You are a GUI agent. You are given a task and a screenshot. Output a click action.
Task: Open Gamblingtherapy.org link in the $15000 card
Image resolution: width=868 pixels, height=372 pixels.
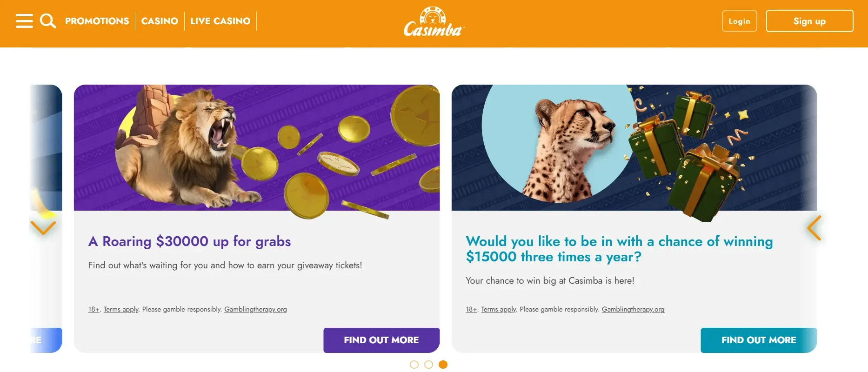[x=633, y=309]
